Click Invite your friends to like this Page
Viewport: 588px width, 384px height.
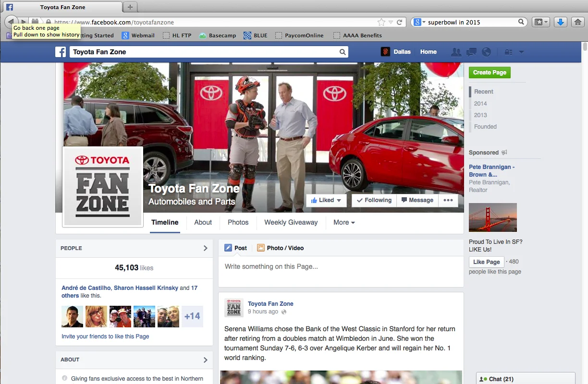pyautogui.click(x=105, y=336)
